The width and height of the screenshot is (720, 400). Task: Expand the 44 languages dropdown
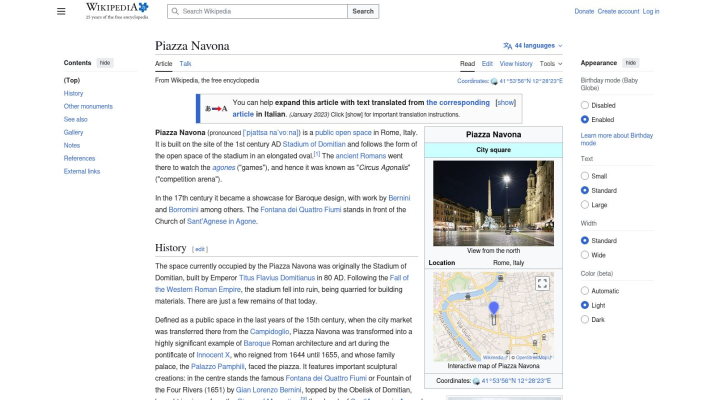[x=533, y=45]
